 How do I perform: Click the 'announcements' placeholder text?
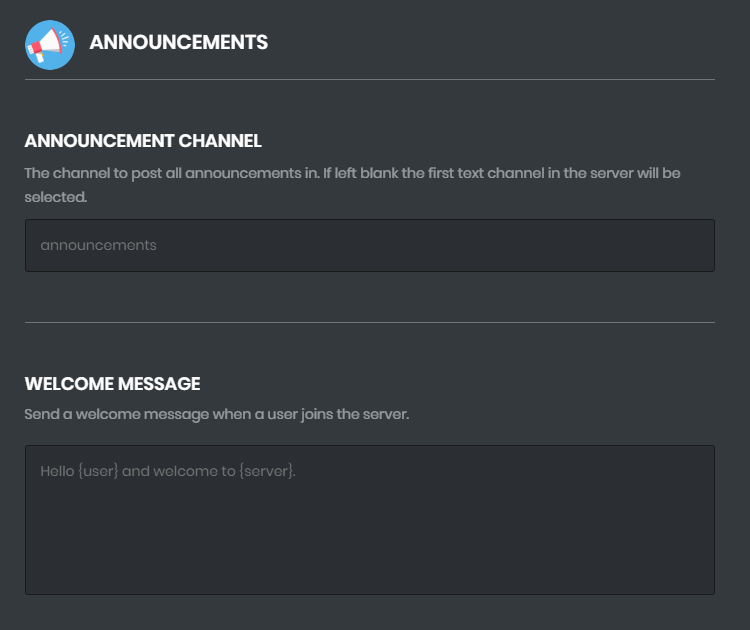98,245
